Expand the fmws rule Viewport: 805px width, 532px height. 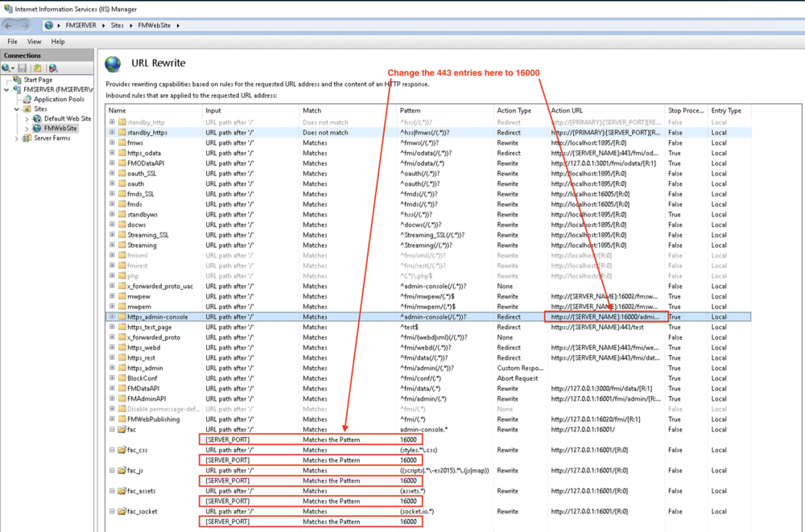tap(112, 142)
